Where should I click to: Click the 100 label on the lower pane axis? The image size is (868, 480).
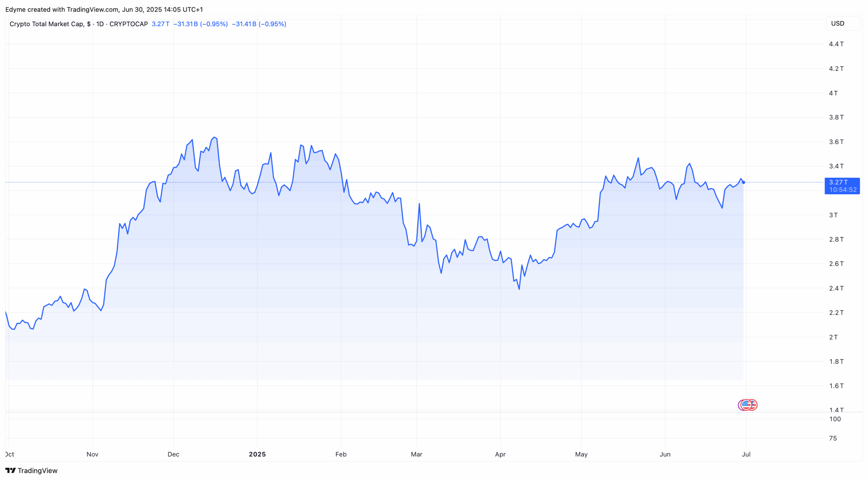(x=835, y=419)
